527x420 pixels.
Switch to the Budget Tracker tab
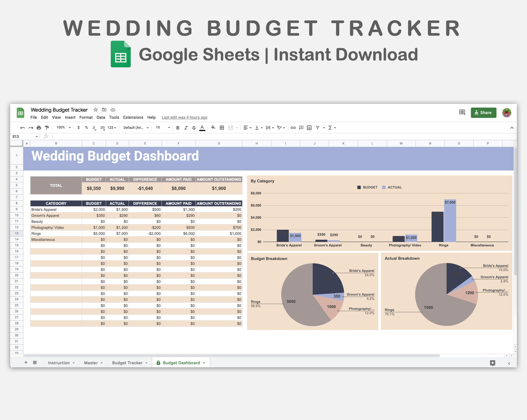(x=127, y=363)
